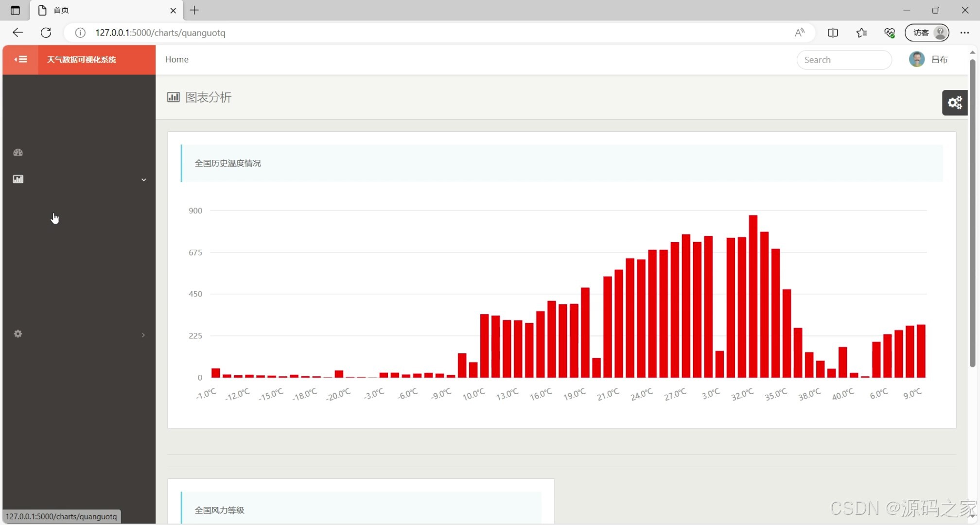Click the sidebar settings gear icon
Screen dimensions: 980x525
click(x=18, y=334)
